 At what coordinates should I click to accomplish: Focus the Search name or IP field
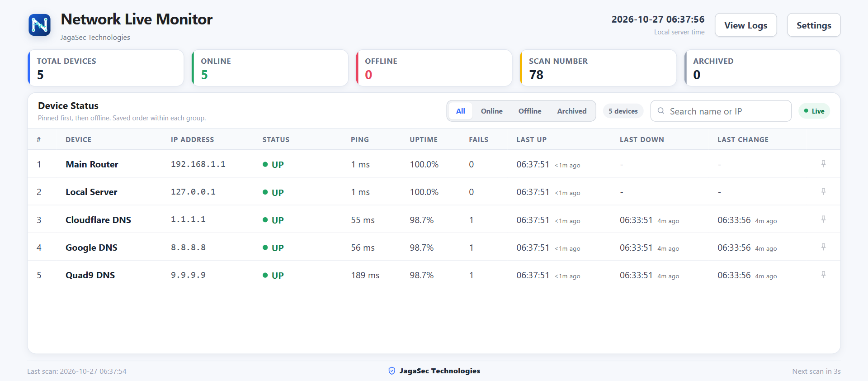tap(721, 111)
